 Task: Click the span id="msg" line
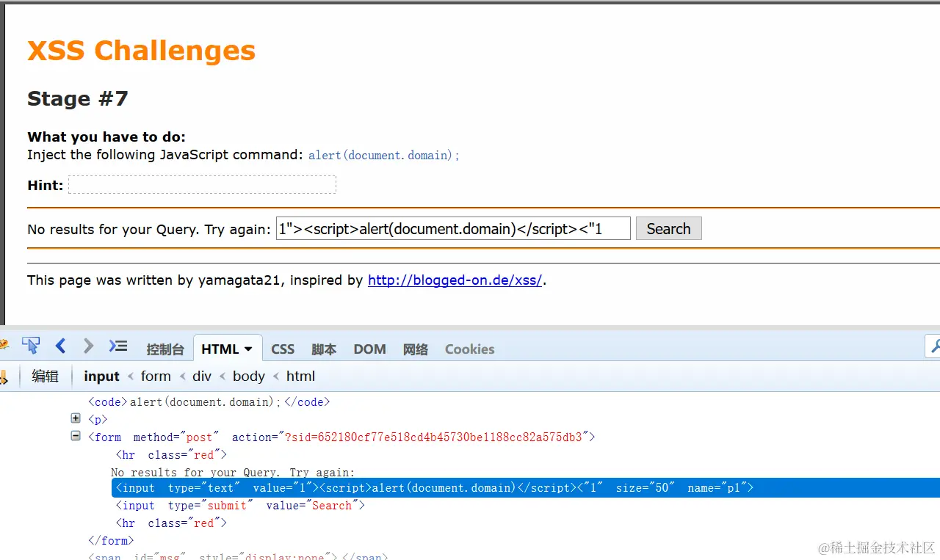[x=238, y=556]
